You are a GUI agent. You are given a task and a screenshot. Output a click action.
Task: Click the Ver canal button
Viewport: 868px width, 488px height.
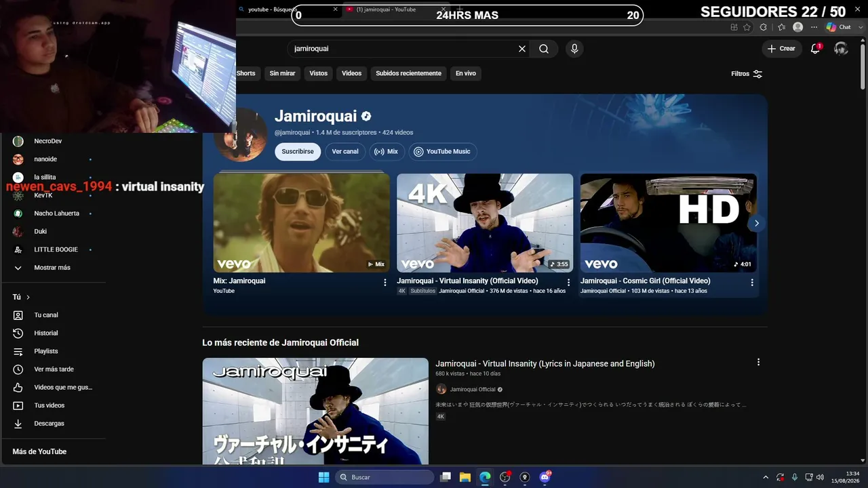coord(345,152)
